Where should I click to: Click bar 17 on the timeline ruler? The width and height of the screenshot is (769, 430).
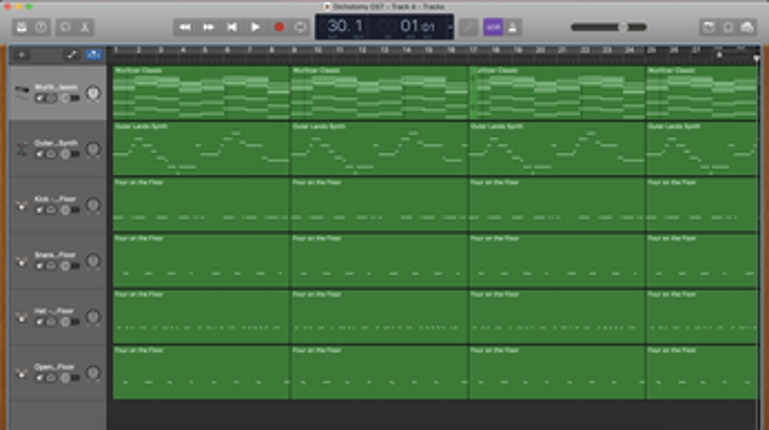click(473, 50)
